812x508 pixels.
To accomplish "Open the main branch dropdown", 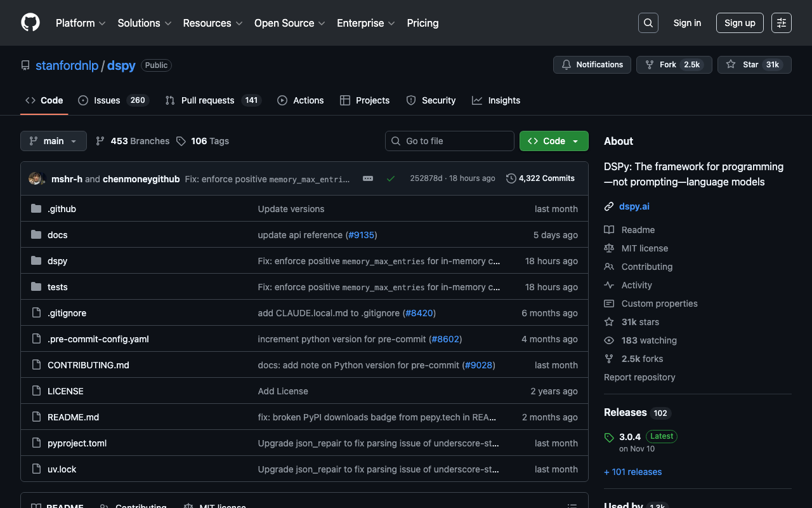I will tap(53, 141).
